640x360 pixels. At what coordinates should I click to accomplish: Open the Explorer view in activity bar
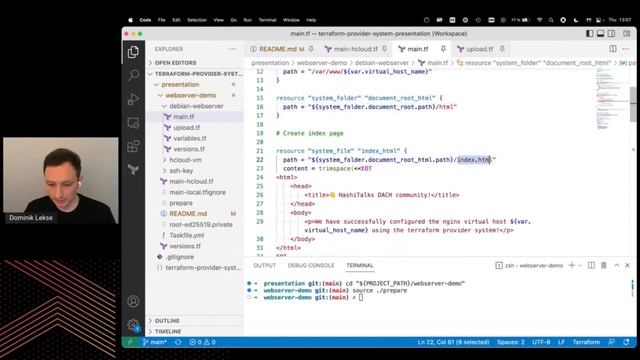[x=133, y=52]
